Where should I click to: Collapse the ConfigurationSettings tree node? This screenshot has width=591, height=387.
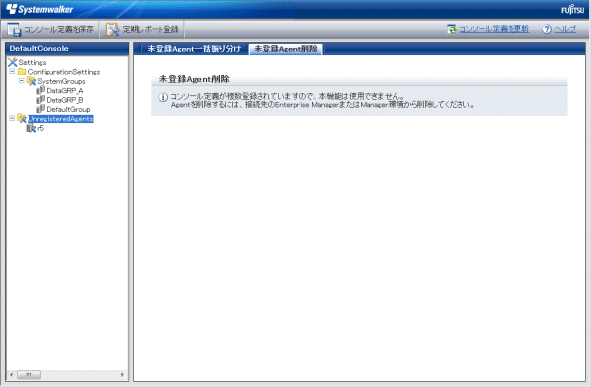pyautogui.click(x=12, y=71)
